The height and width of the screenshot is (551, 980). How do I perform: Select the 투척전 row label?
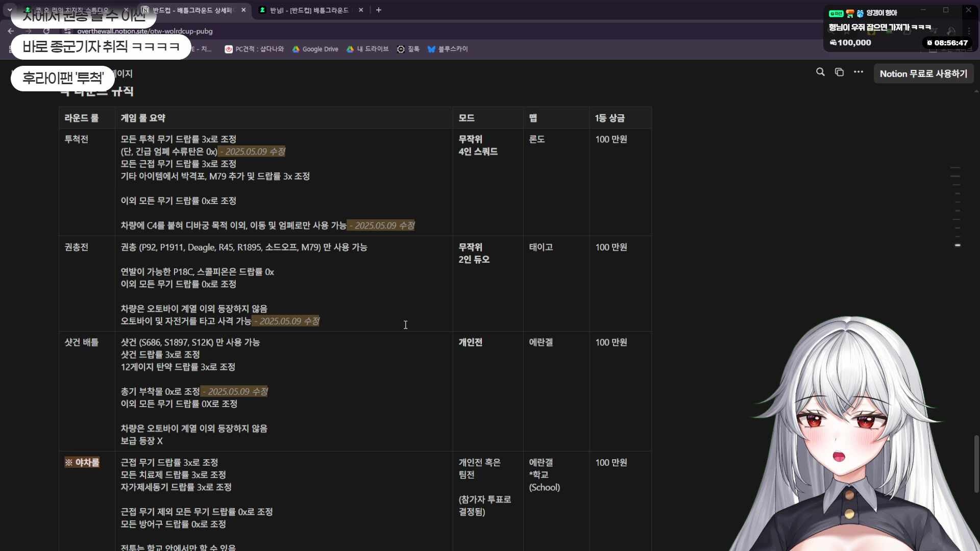[x=77, y=139]
